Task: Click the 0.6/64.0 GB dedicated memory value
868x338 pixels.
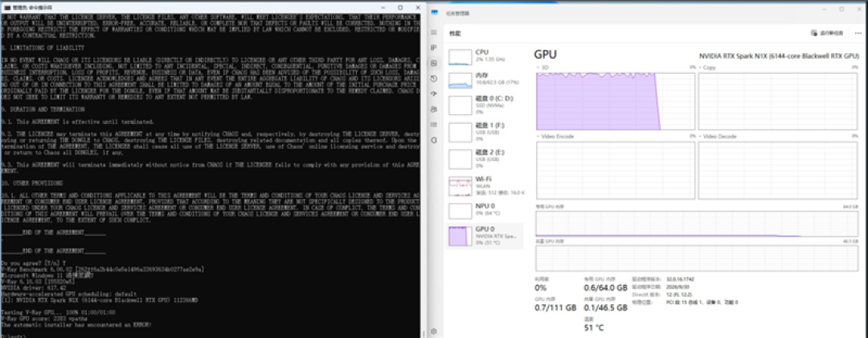Action: (x=606, y=288)
